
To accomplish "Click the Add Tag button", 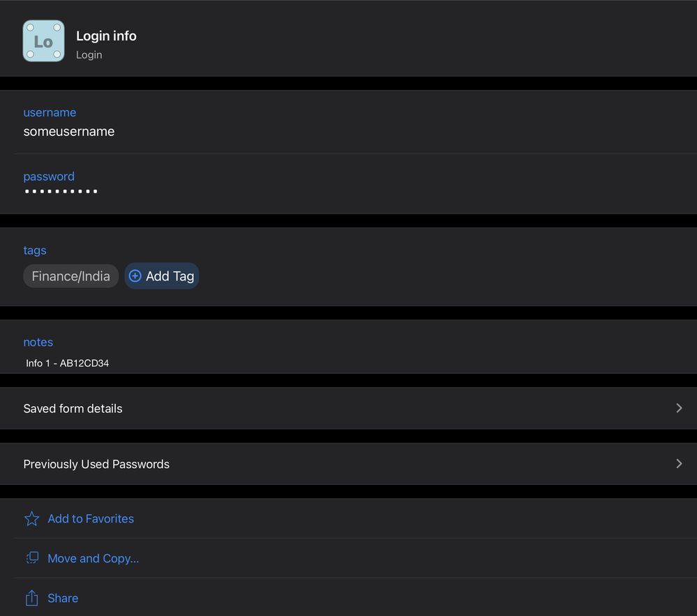I will tap(162, 276).
